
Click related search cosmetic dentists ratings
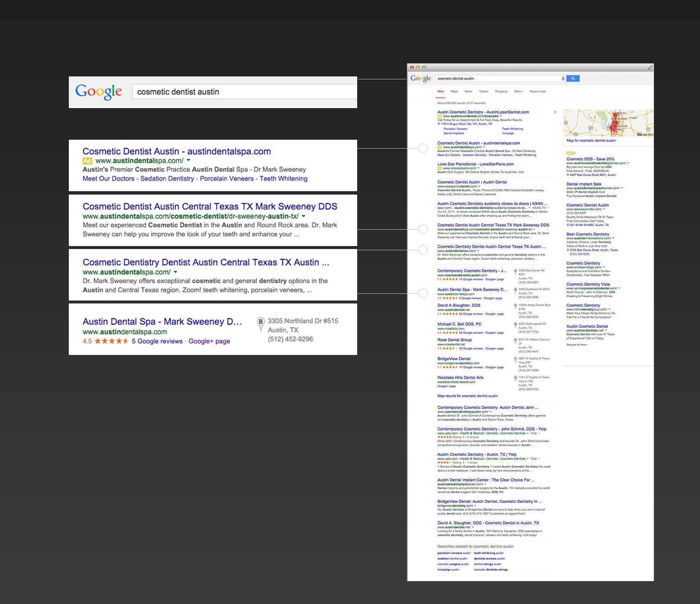(491, 570)
